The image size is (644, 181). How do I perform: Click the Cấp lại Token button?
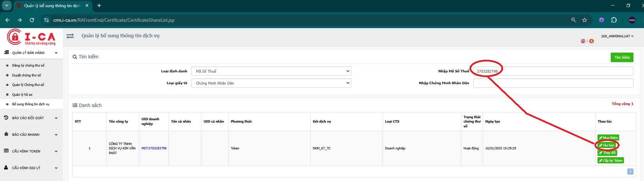611,160
